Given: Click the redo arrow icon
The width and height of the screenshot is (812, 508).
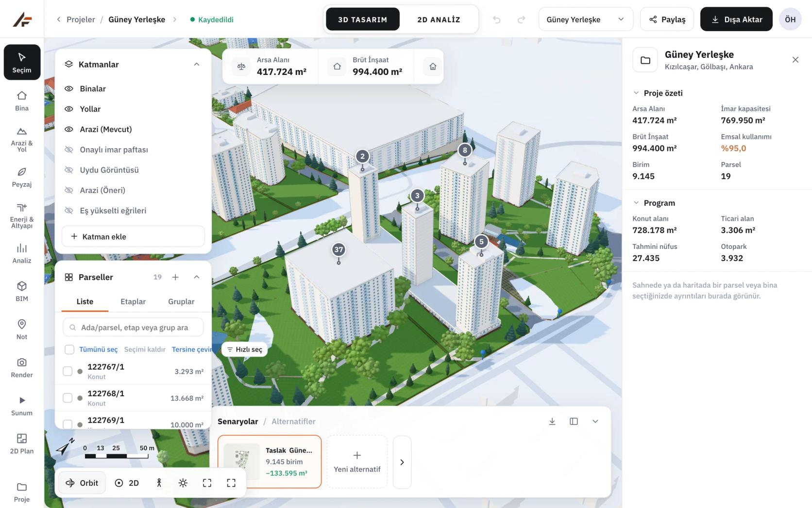Looking at the screenshot, I should click(x=521, y=19).
